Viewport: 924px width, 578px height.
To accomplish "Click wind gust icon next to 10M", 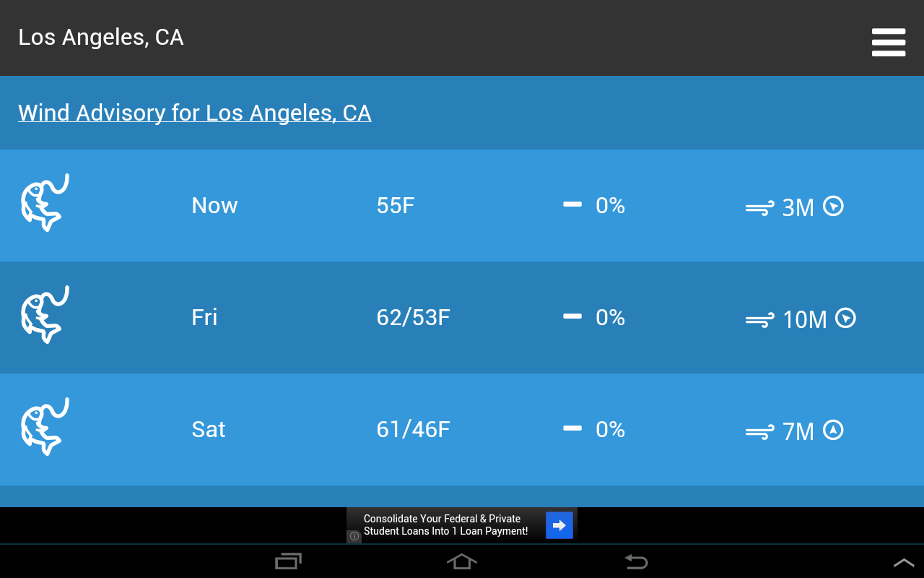I will 759,320.
